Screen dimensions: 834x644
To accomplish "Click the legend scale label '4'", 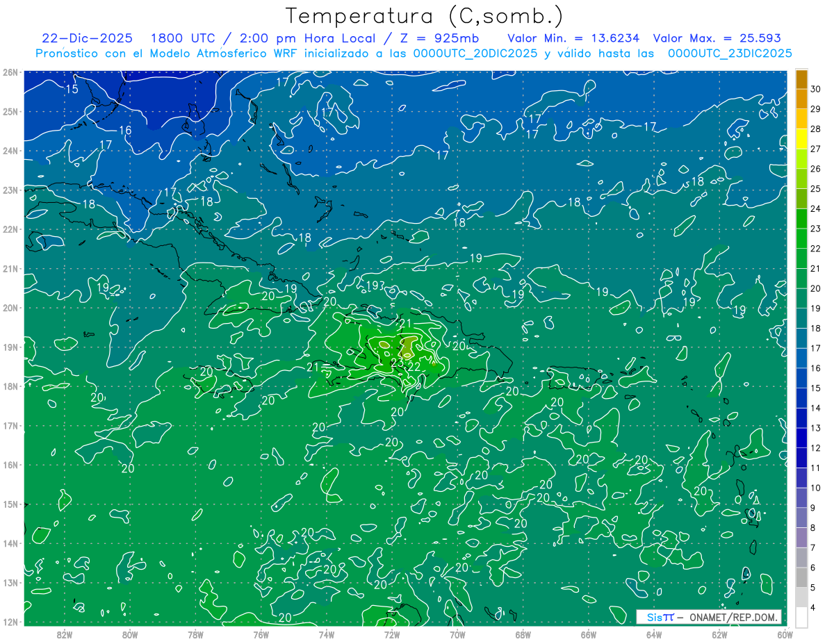I will tap(813, 608).
